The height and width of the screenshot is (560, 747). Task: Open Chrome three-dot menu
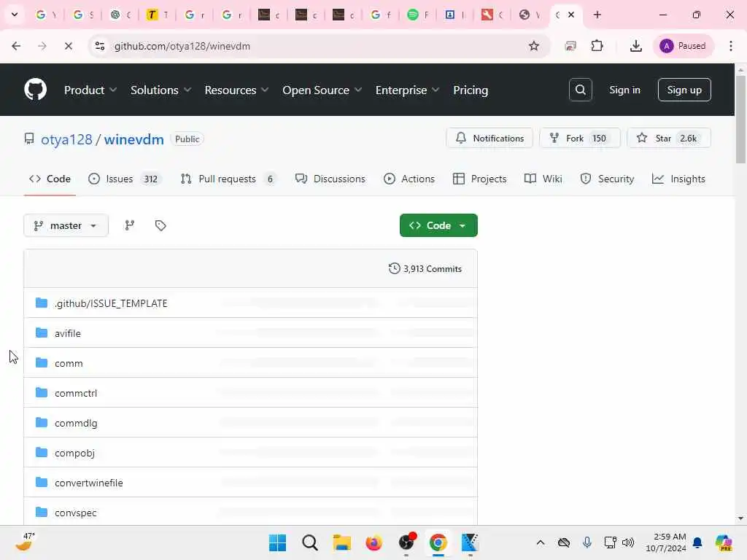point(731,46)
